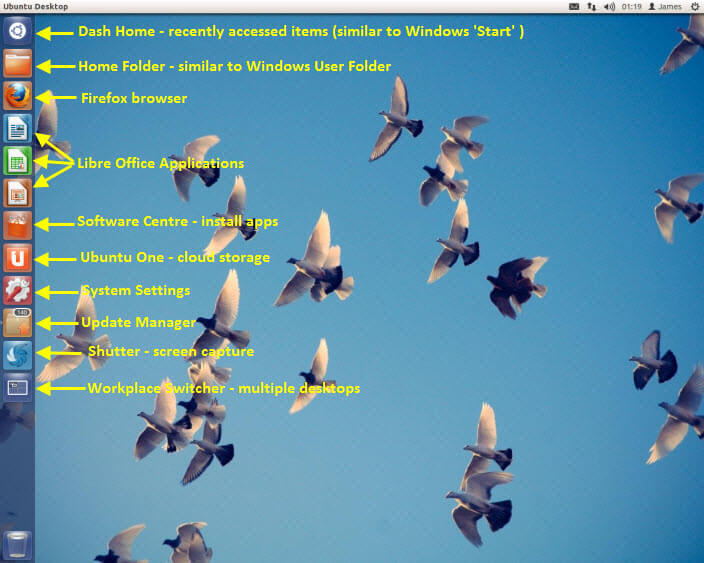Open the Workspace Switcher
This screenshot has width=704, height=563.
coord(18,387)
